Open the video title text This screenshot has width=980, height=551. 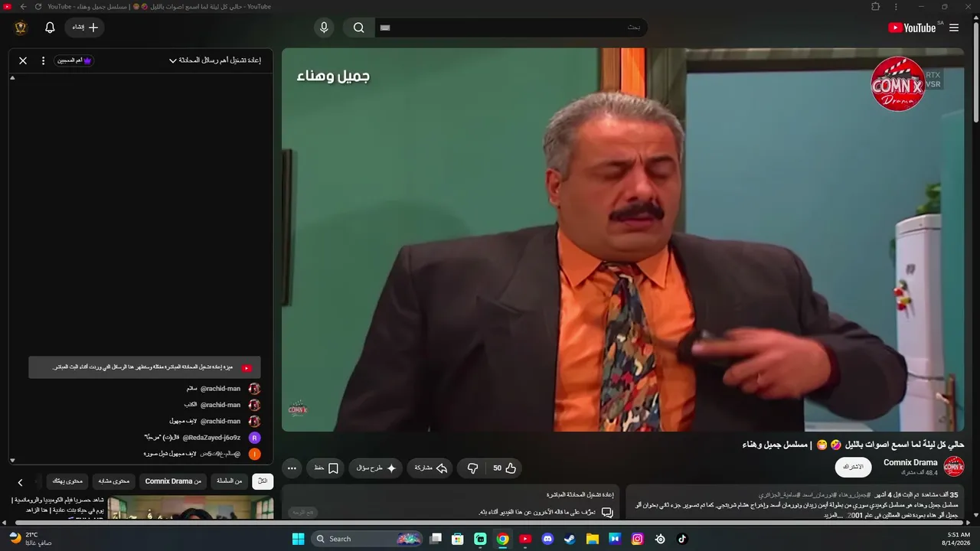pos(853,445)
